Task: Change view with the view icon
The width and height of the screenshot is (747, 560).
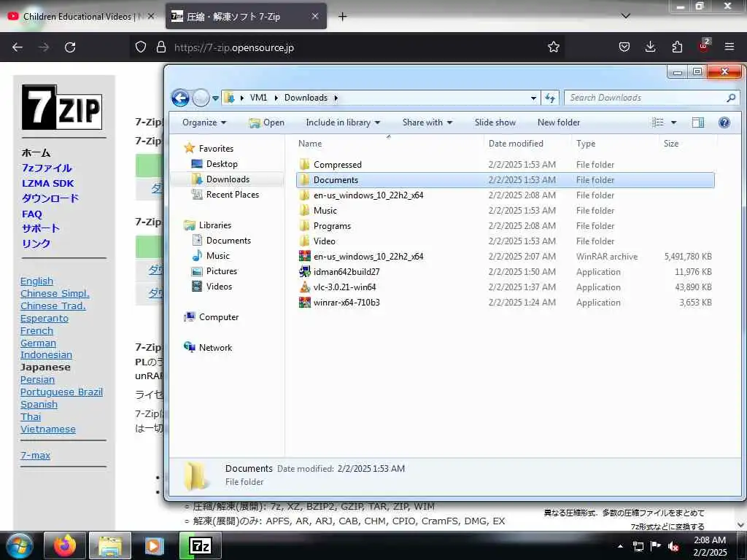Action: tap(658, 122)
